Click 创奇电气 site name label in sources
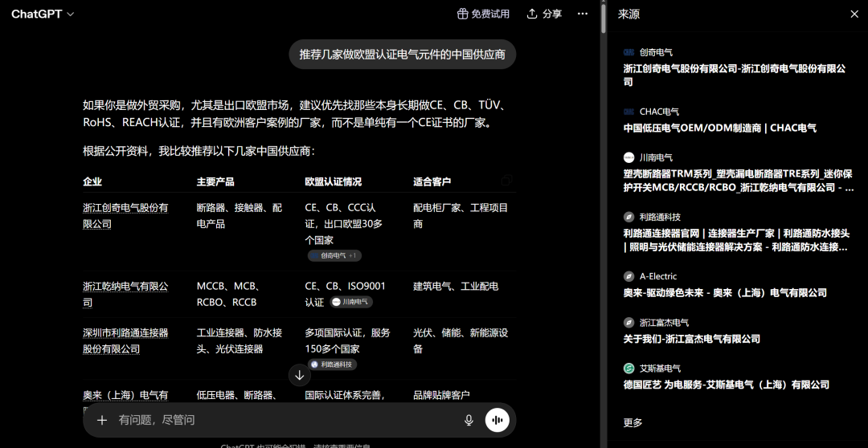Viewport: 868px width, 448px height. [x=656, y=52]
